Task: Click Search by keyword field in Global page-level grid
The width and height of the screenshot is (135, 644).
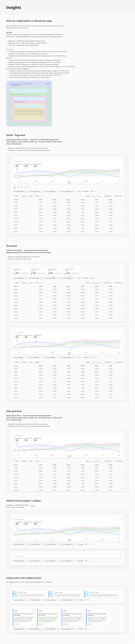Action: click(97, 196)
